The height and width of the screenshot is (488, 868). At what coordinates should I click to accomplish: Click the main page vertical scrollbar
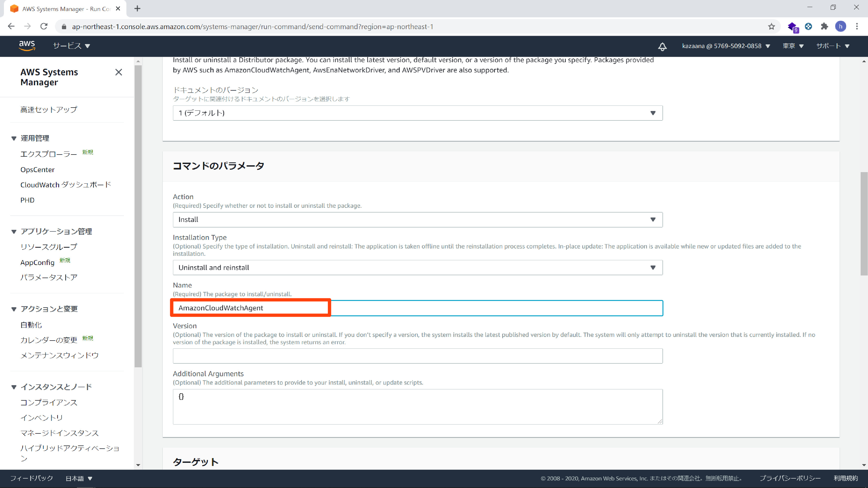pyautogui.click(x=864, y=224)
